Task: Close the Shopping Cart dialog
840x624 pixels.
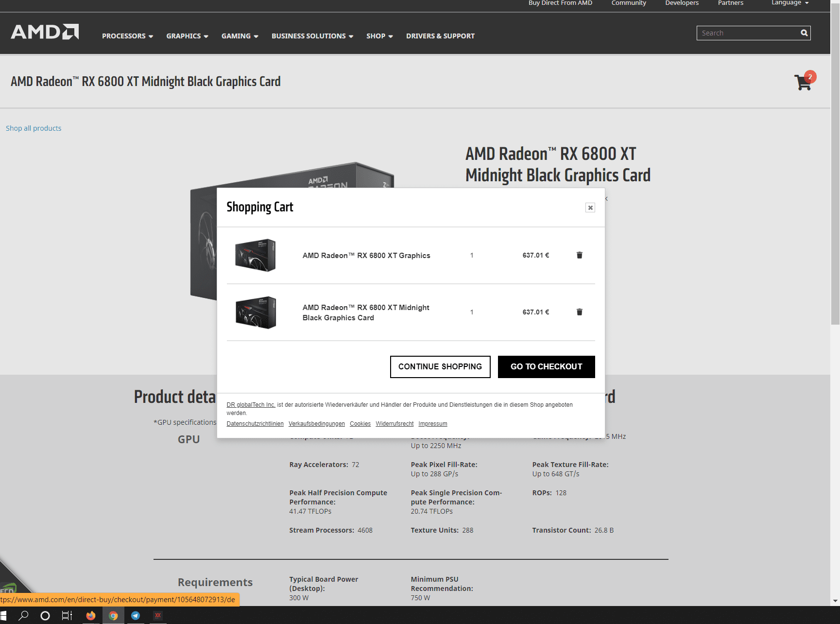Action: click(x=590, y=208)
